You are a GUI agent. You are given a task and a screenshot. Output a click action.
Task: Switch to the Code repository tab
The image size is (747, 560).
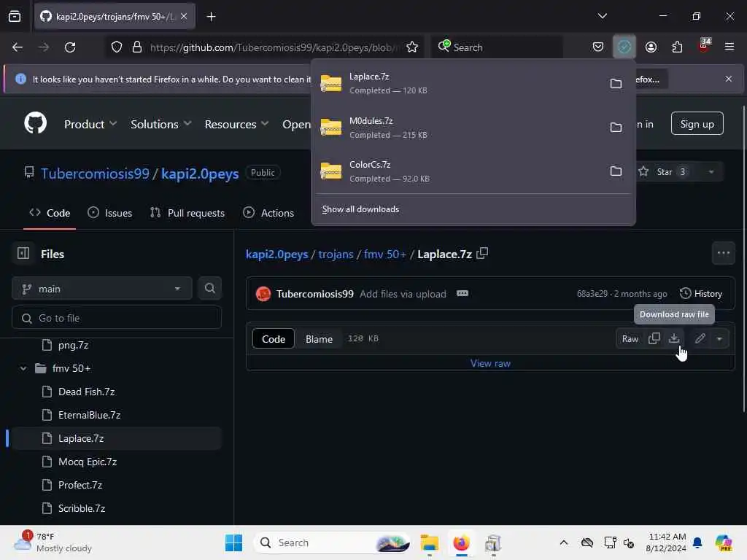[50, 213]
